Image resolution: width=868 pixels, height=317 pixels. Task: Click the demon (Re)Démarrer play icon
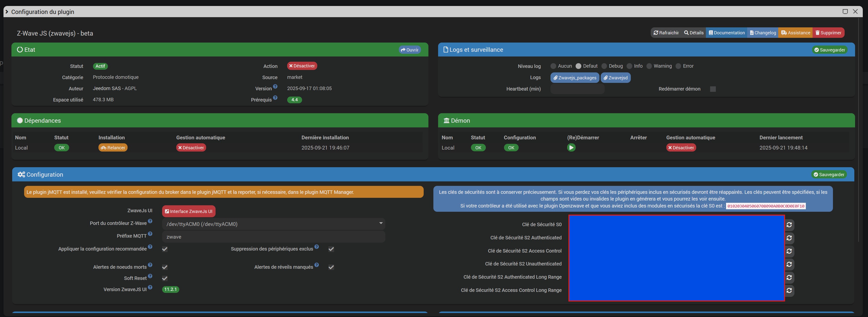click(571, 148)
